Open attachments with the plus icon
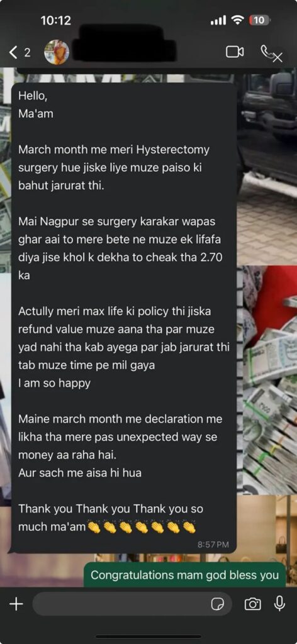297x644 pixels. [16, 604]
